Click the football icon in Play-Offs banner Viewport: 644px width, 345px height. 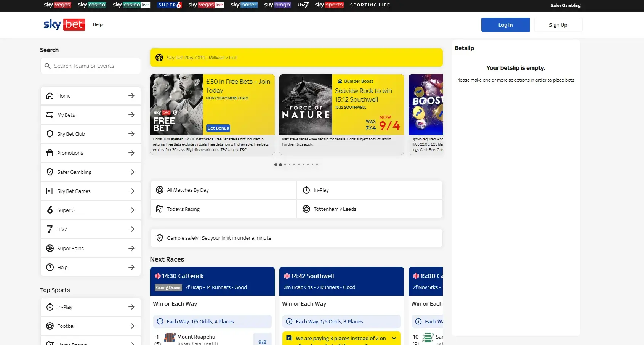(160, 58)
